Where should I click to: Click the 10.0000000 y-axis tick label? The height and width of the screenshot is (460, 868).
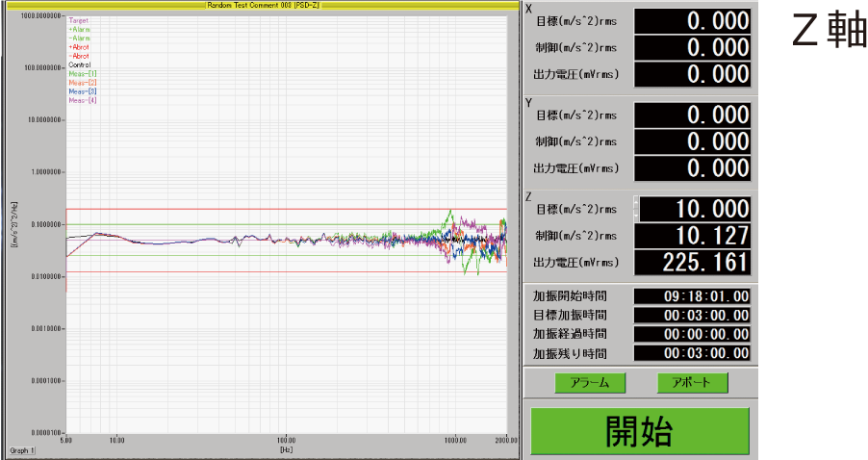click(45, 119)
